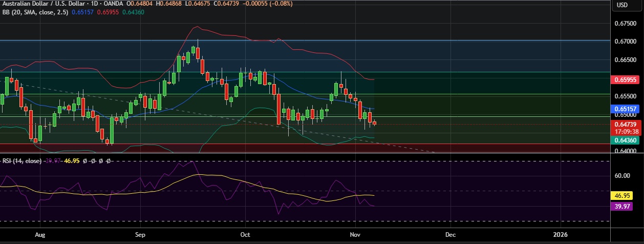Click the red 0.65955 upper band price label
The height and width of the screenshot is (244, 644).
coord(624,80)
